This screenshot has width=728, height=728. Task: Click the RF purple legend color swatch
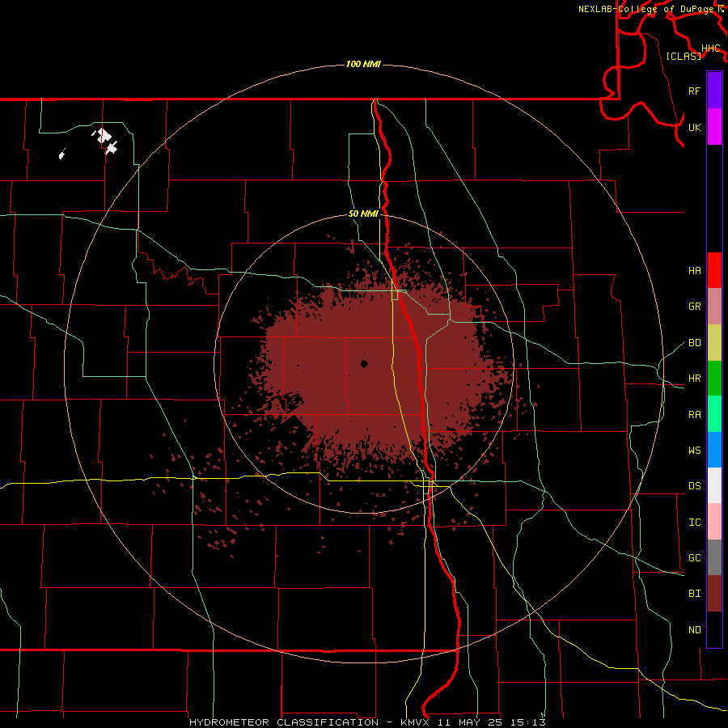714,91
